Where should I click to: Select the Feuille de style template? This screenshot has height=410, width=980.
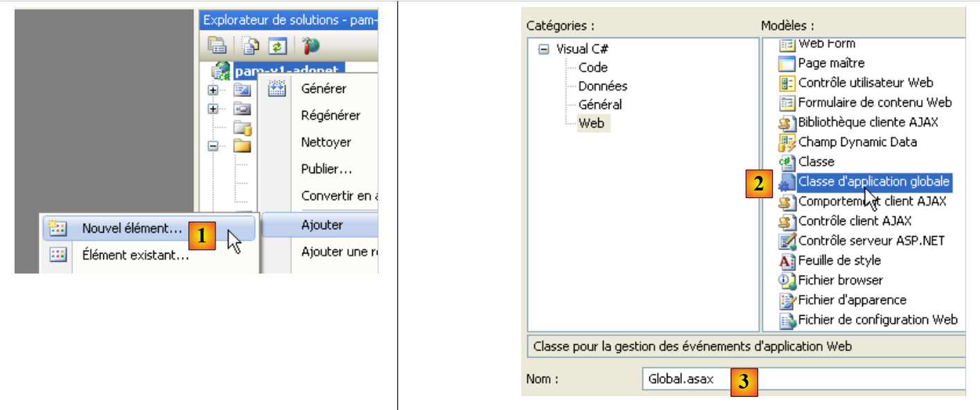click(x=839, y=260)
